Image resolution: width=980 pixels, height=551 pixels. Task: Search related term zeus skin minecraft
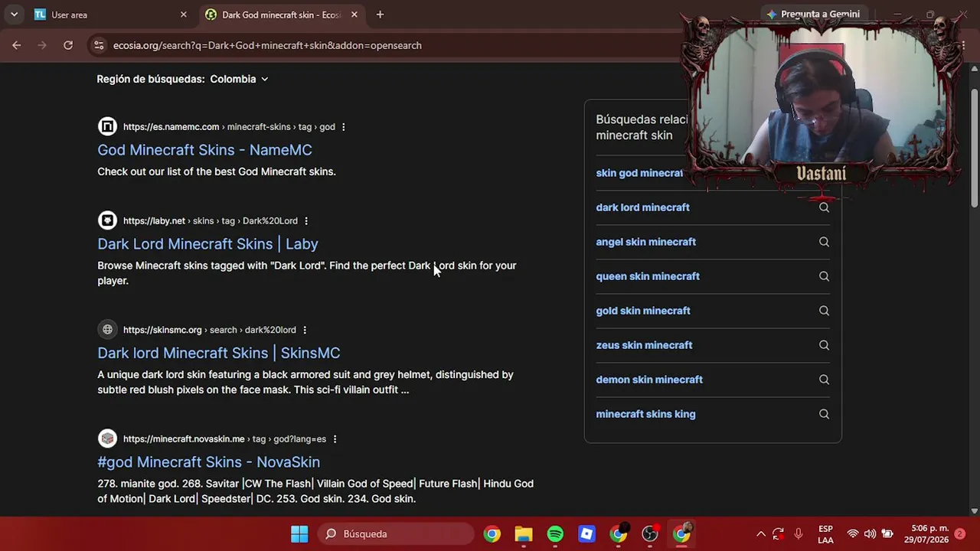point(644,345)
